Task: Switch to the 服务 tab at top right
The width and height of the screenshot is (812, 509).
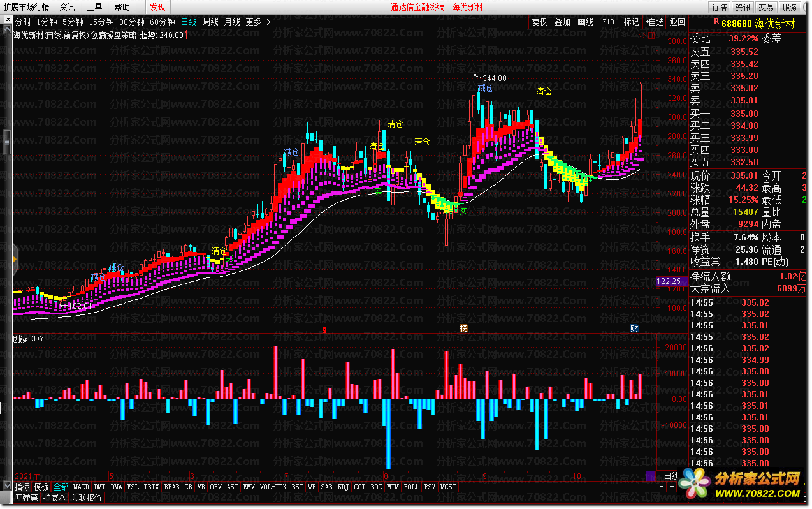Action: pyautogui.click(x=790, y=8)
